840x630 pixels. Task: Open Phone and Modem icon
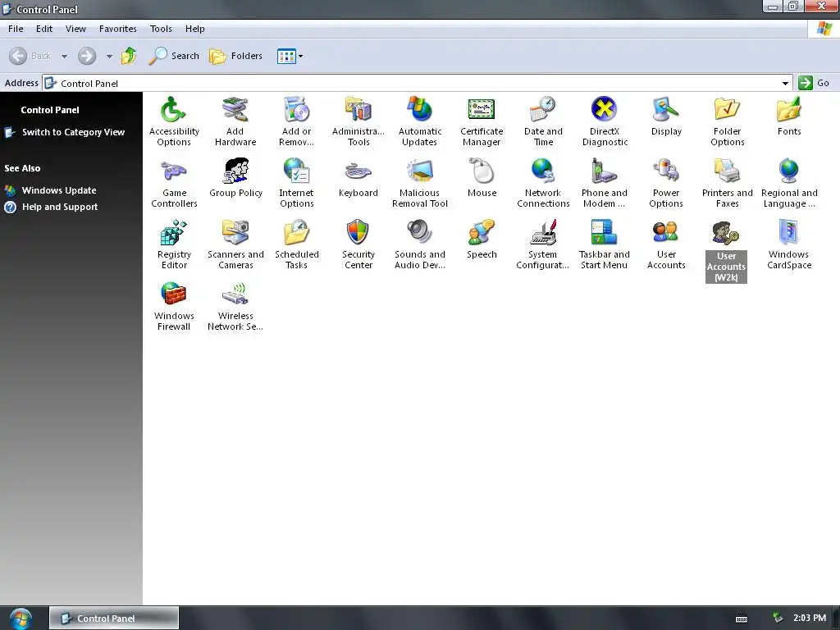point(605,183)
